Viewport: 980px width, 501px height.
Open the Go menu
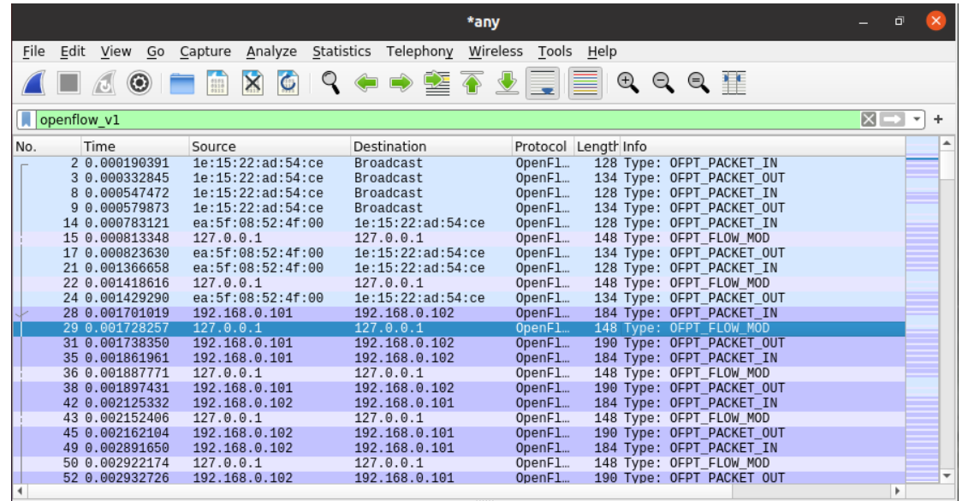coord(156,51)
